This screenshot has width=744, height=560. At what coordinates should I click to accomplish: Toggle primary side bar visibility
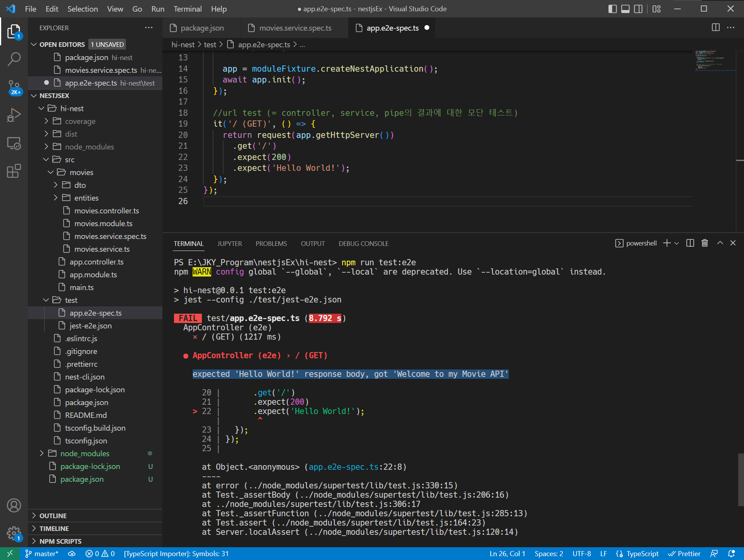pos(612,9)
